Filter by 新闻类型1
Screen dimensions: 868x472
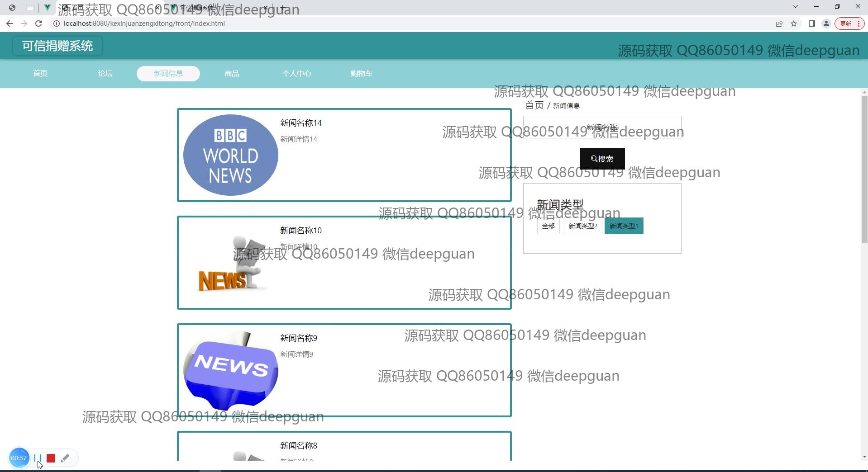(624, 226)
